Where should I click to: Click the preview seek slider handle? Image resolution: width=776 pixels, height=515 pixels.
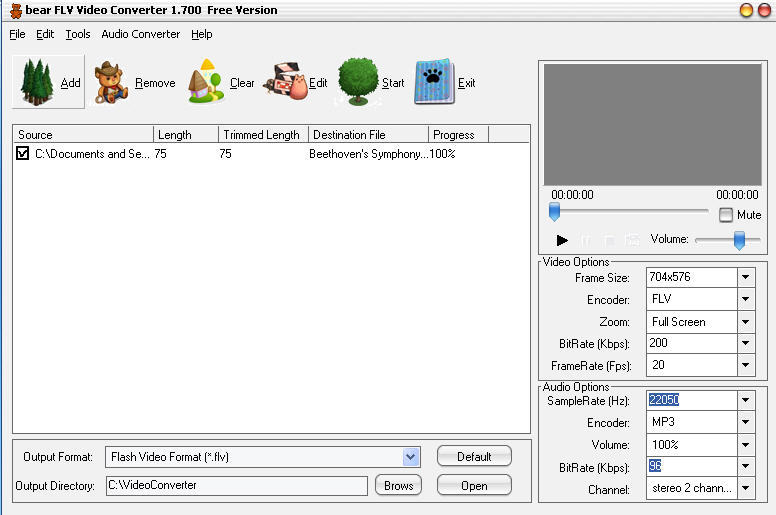coord(554,211)
